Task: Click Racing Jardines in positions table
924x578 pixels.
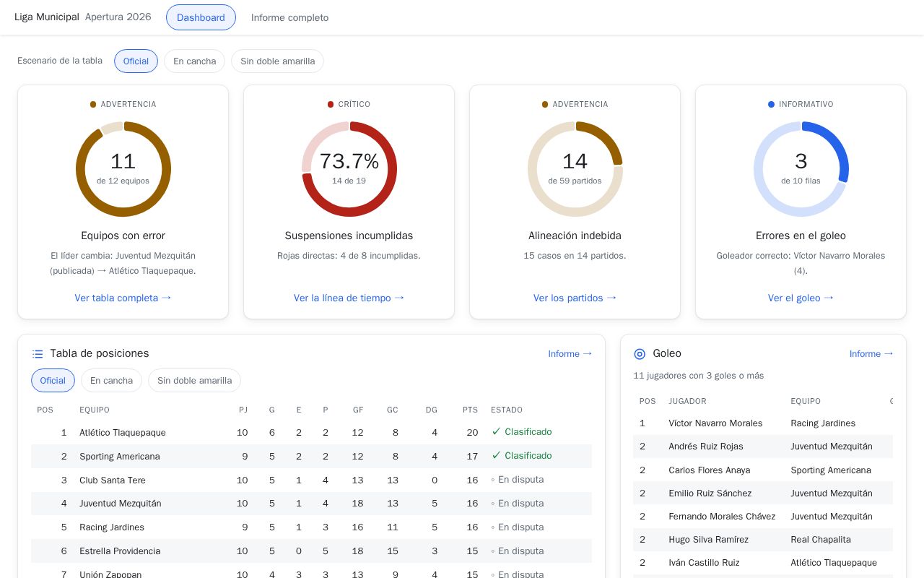Action: click(112, 527)
